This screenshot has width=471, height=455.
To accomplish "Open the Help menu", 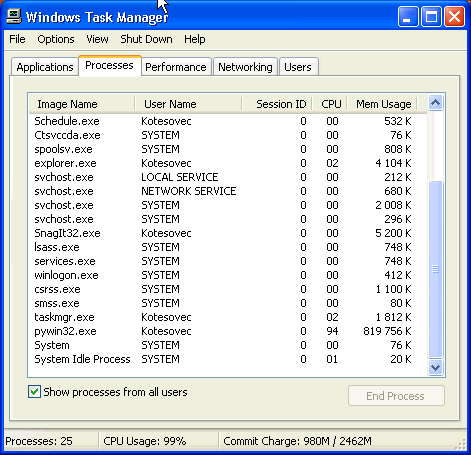I will click(x=195, y=39).
